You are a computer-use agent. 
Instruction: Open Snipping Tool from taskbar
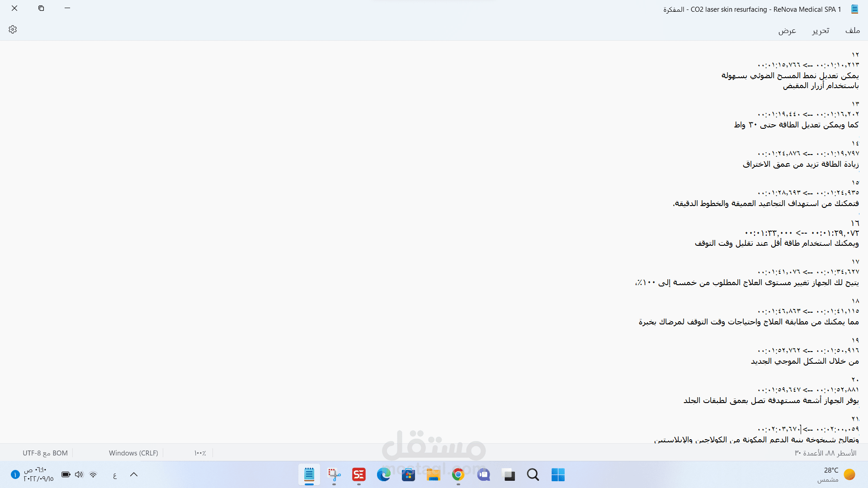(334, 474)
